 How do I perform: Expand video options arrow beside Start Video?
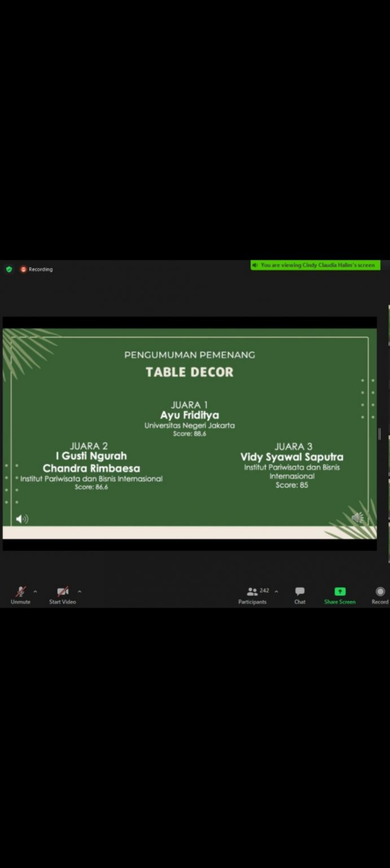point(80,592)
